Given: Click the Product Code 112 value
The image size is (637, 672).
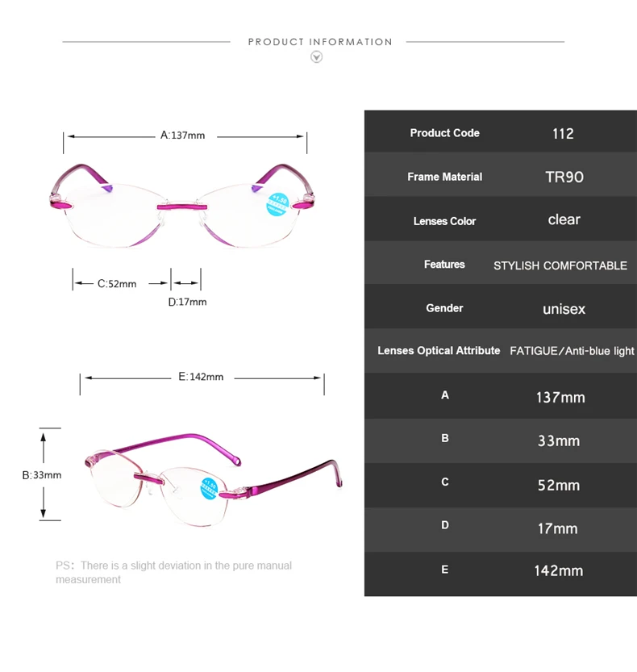Looking at the screenshot, I should [x=563, y=134].
